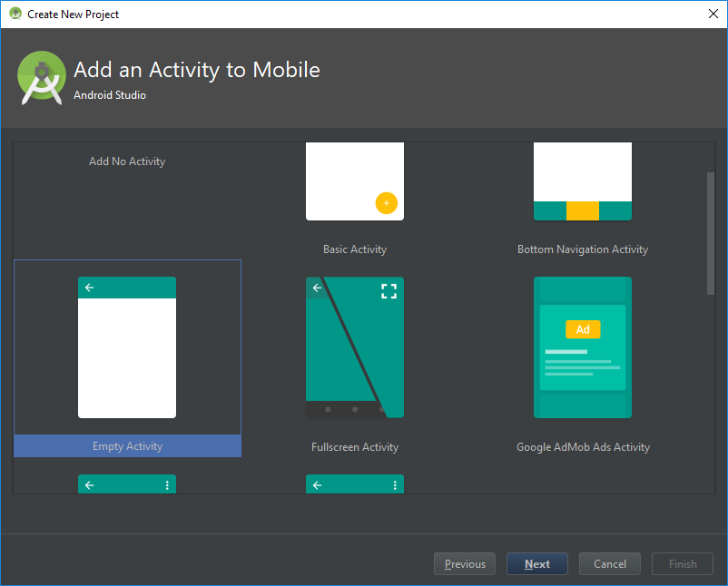Screen dimensions: 728x586
Task: Select the Empty Activity template thumbnail
Action: pyautogui.click(x=127, y=347)
